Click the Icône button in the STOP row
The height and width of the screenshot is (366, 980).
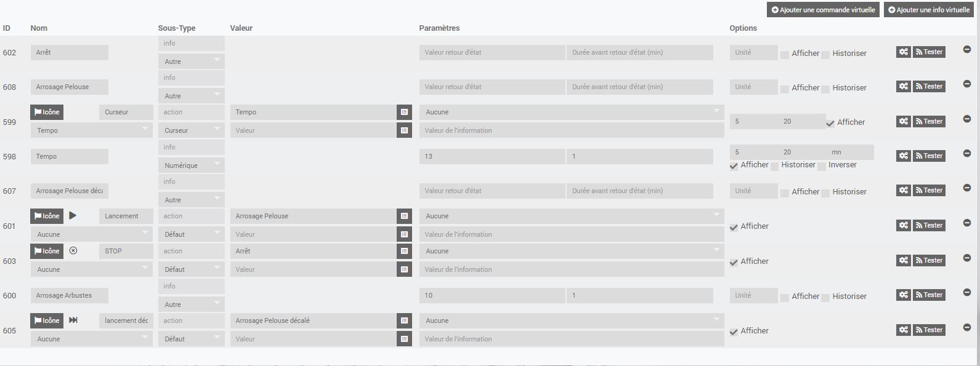[47, 251]
